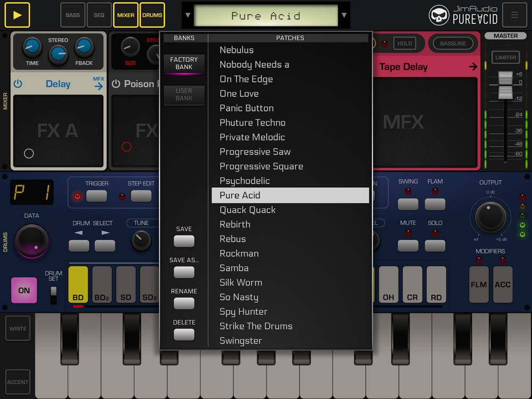The width and height of the screenshot is (532, 399).
Task: Click the Delay FBACK knob
Action: (x=84, y=47)
